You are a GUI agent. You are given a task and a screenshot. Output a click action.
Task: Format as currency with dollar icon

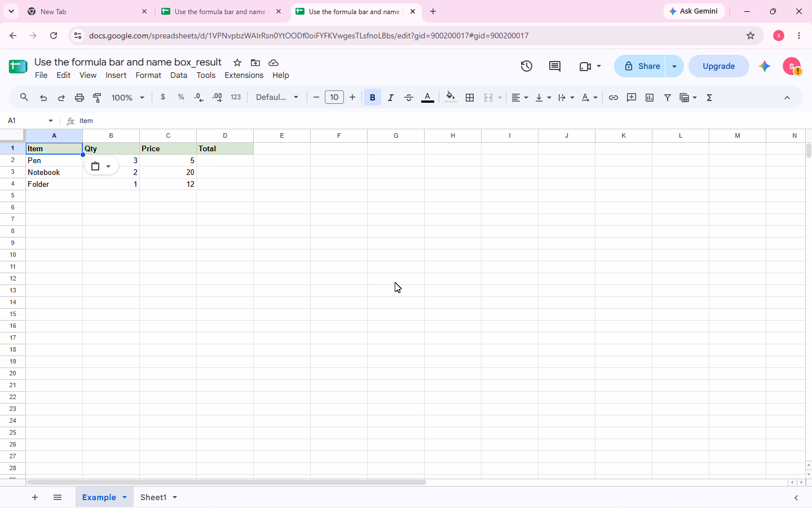click(x=163, y=97)
